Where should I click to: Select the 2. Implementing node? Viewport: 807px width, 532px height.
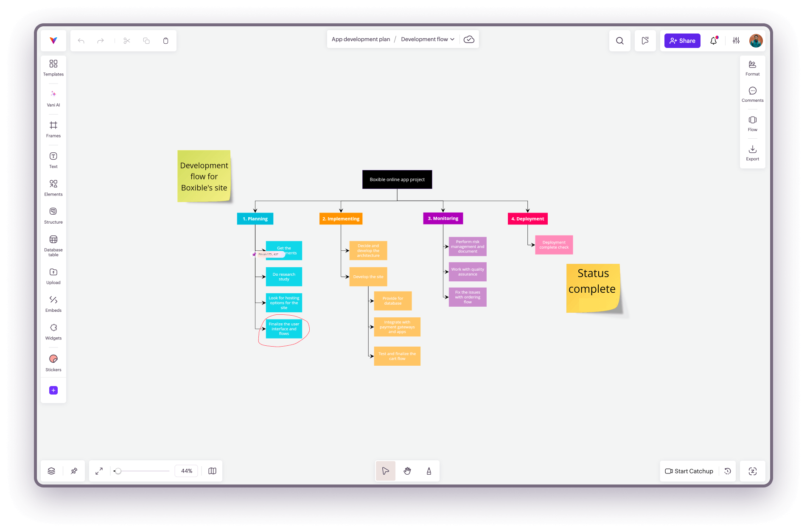point(341,219)
